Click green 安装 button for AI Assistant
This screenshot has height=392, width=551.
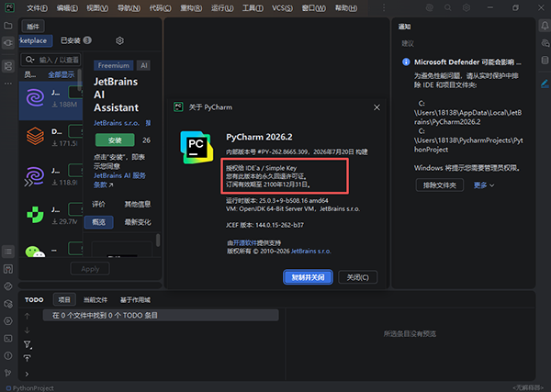[115, 140]
